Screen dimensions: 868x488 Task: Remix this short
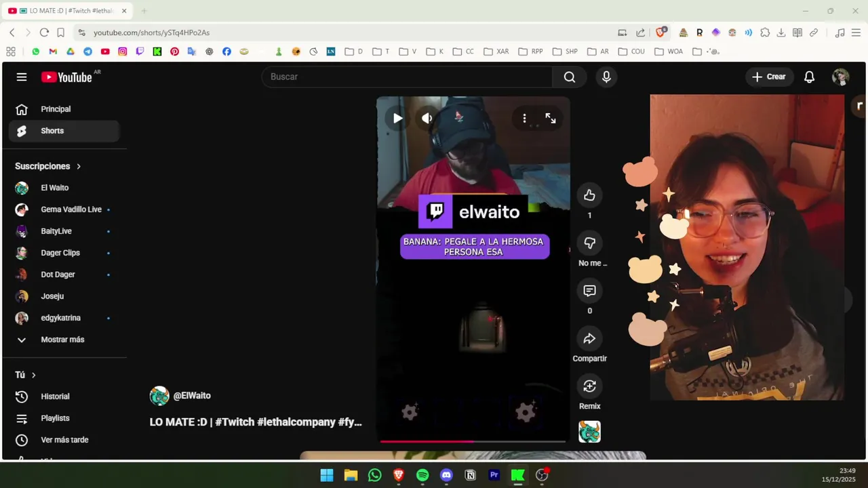(589, 386)
